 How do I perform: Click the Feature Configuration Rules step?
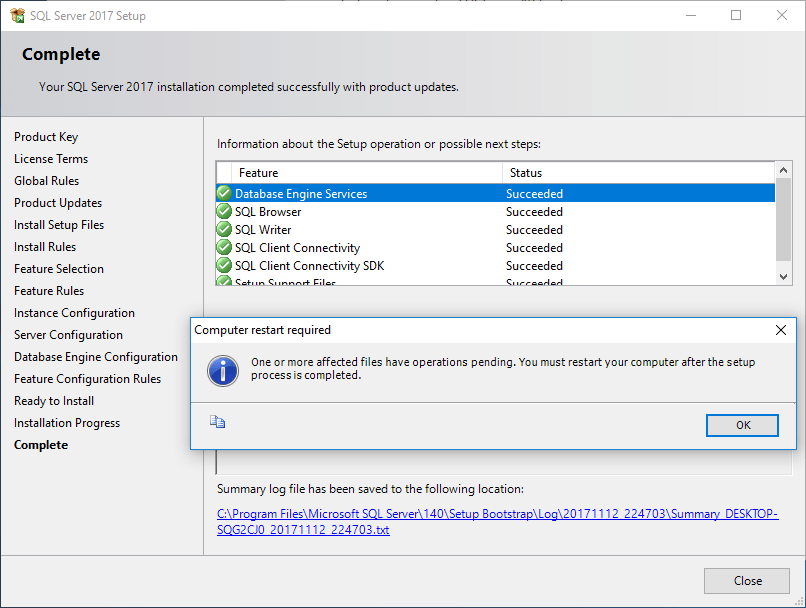87,379
